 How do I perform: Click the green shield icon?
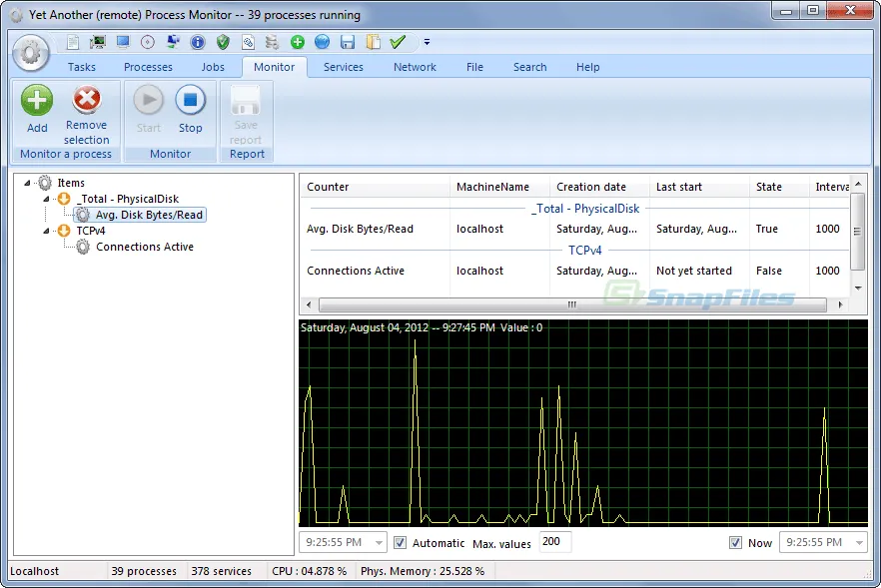223,42
